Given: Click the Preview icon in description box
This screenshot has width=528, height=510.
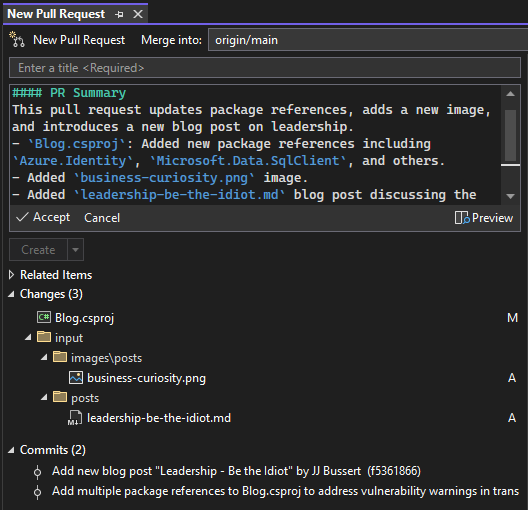Looking at the screenshot, I should [462, 218].
